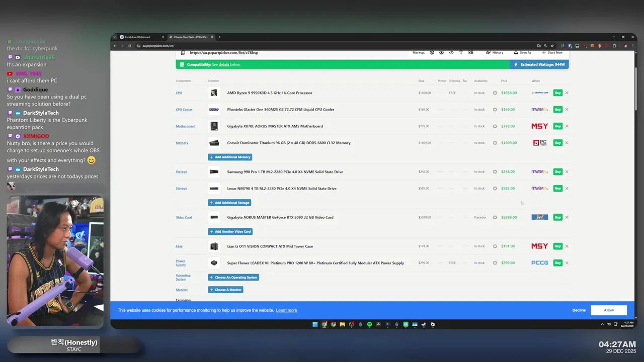Allow cookies in the banner
644x362 pixels.
(609, 310)
